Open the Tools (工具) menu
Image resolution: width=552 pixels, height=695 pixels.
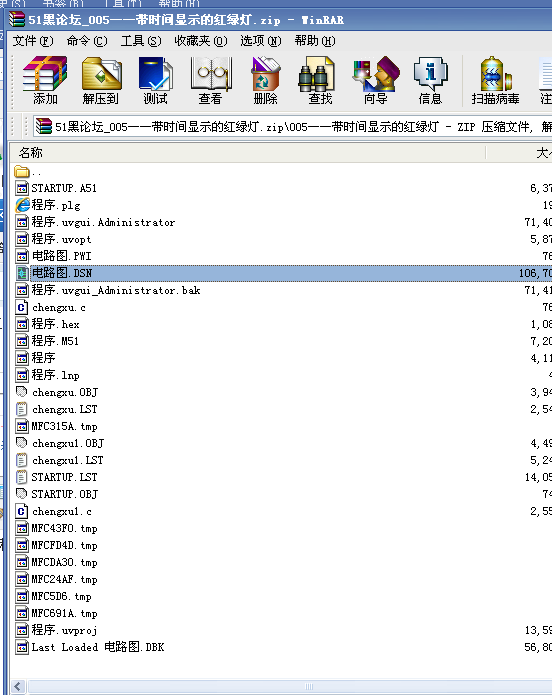141,41
